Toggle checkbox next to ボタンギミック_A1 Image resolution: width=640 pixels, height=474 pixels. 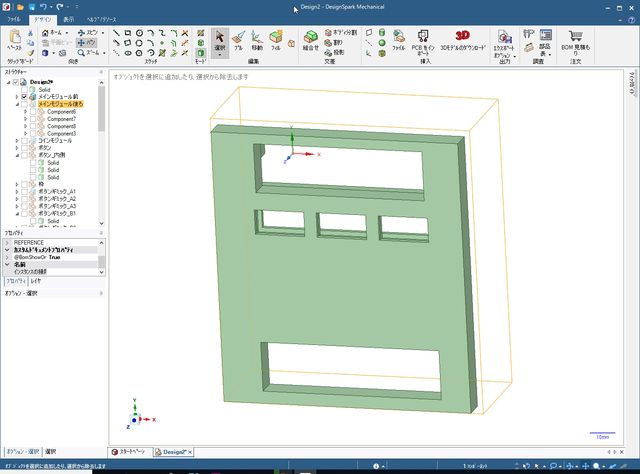coord(24,191)
